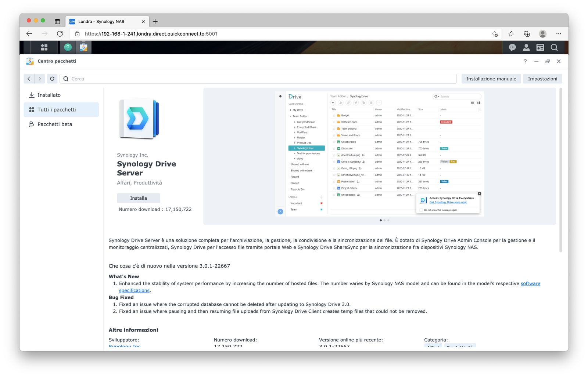Click the Installazione manuale button

[491, 79]
